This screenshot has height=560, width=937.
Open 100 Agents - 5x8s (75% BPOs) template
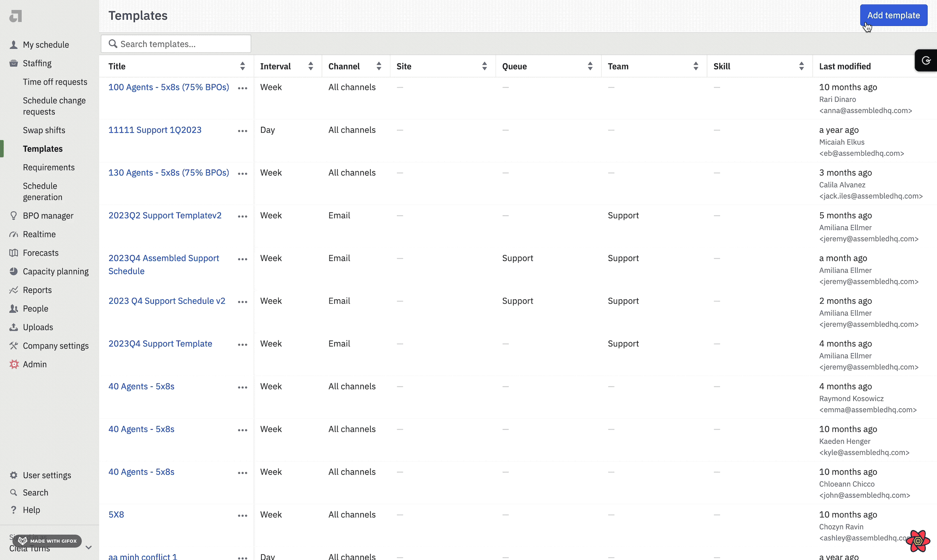pos(169,87)
